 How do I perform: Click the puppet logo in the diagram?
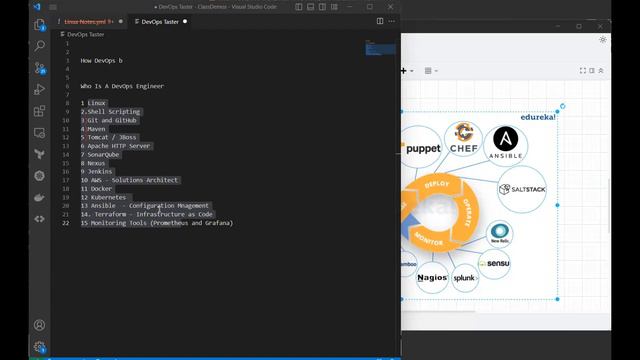click(422, 148)
